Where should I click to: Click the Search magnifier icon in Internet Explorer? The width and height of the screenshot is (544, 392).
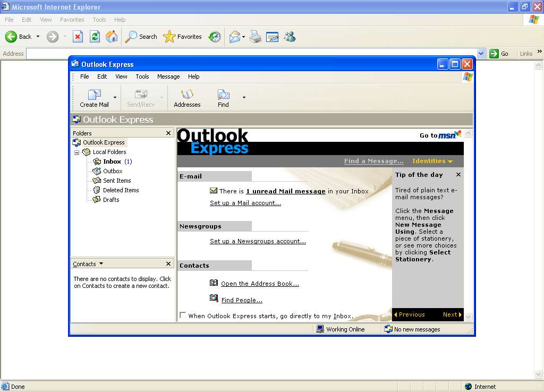(131, 37)
